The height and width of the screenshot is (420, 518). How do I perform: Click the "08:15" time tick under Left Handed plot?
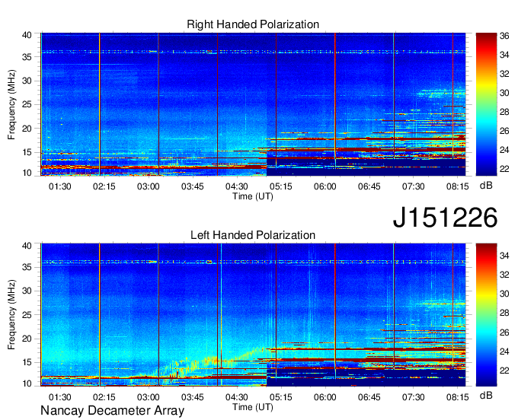458,397
